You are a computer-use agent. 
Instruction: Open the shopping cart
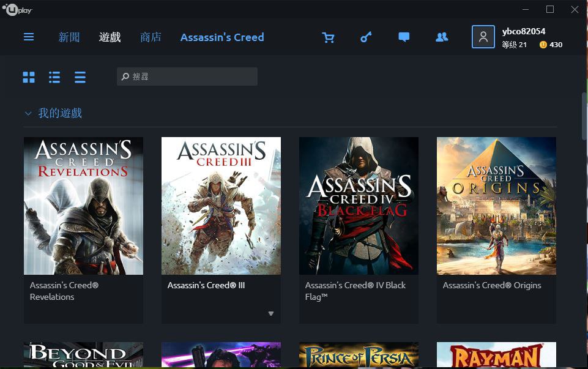click(329, 37)
